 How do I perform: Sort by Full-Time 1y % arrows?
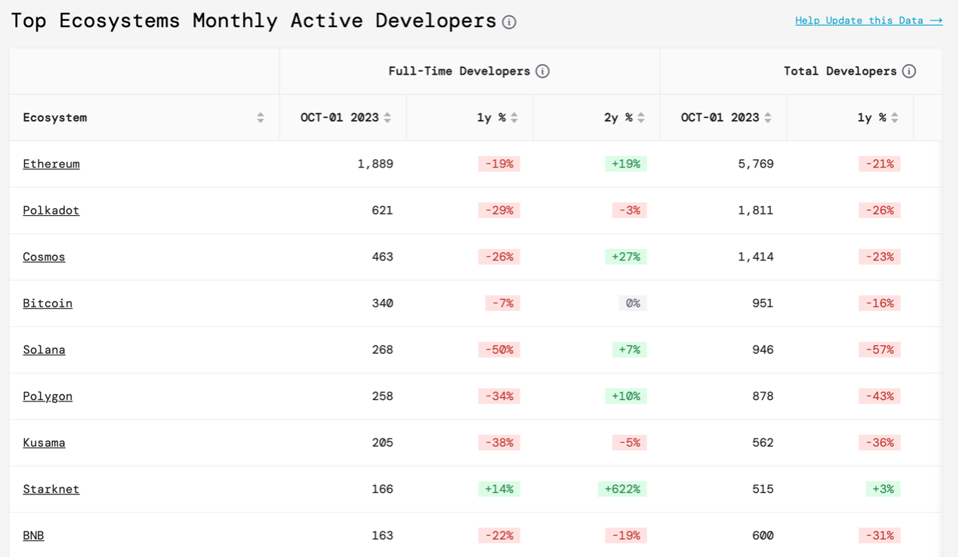514,118
